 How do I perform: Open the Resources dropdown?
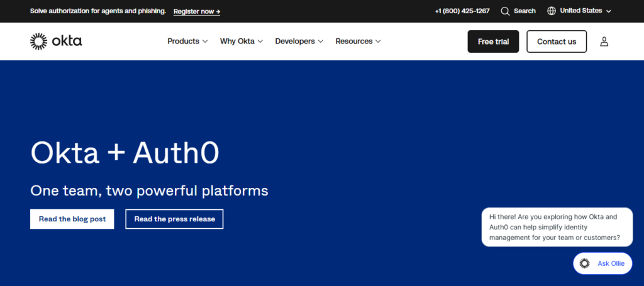tap(358, 41)
